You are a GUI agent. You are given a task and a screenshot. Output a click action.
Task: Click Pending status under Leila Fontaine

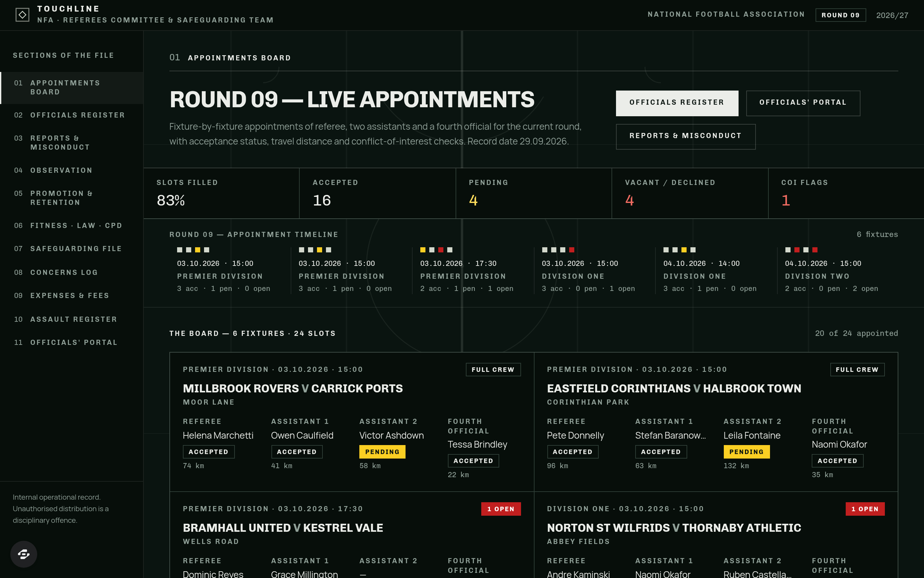(x=747, y=452)
